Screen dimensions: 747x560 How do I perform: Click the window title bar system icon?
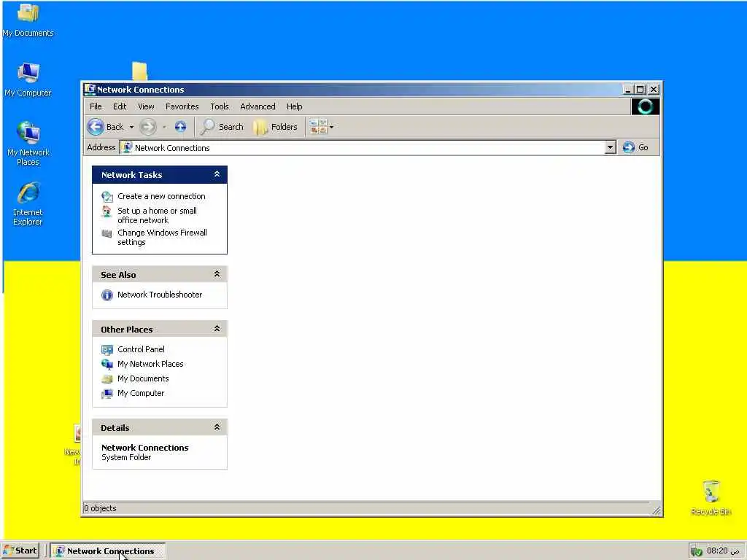tap(90, 89)
